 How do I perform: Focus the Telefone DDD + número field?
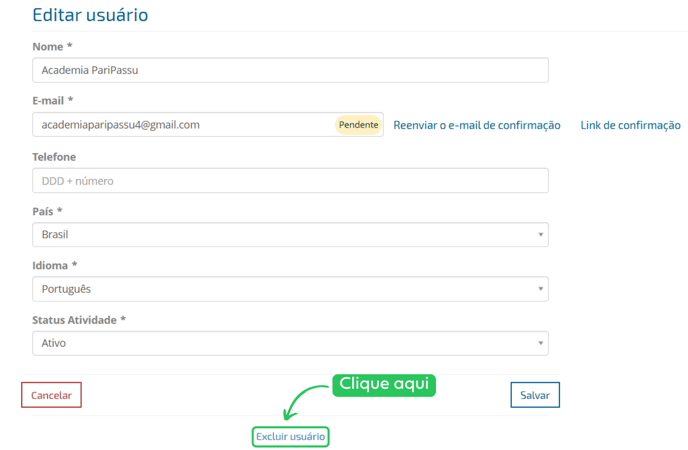(290, 181)
